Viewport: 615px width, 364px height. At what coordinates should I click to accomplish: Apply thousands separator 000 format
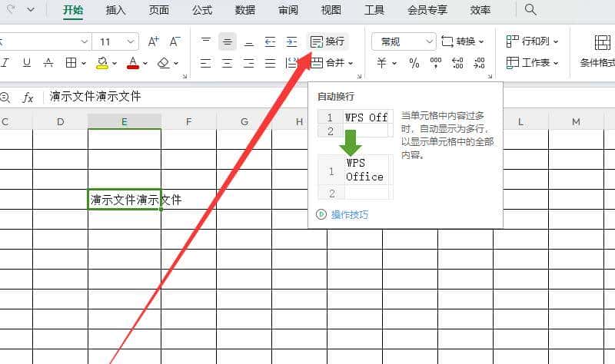(x=436, y=63)
